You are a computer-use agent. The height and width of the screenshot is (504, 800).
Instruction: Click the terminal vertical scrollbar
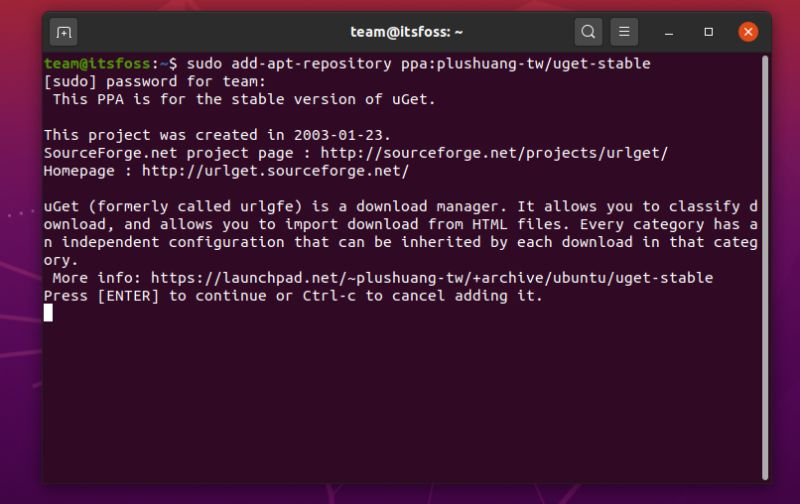(x=765, y=267)
